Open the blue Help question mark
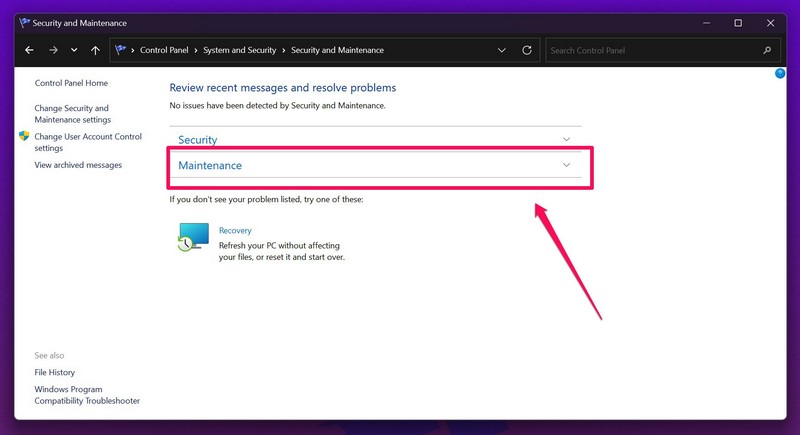Image resolution: width=800 pixels, height=435 pixels. pos(780,74)
